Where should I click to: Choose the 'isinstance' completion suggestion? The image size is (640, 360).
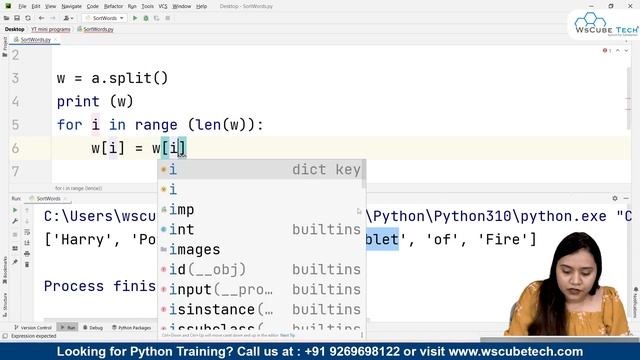click(x=260, y=309)
